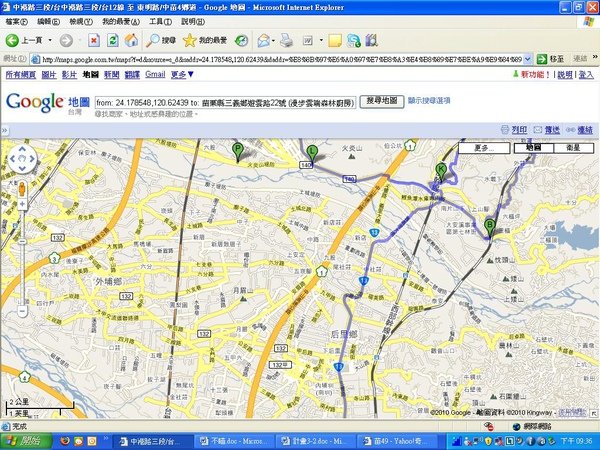Click the Street View pegman icon

[x=22, y=189]
